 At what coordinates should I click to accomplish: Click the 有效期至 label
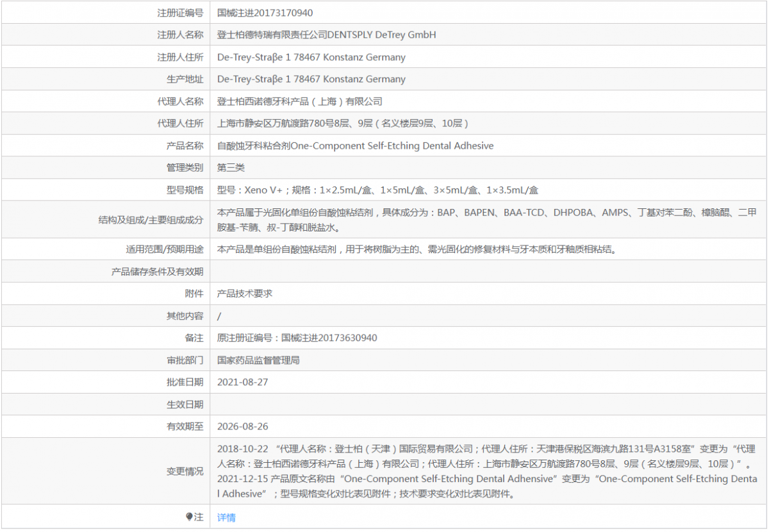pyautogui.click(x=185, y=426)
